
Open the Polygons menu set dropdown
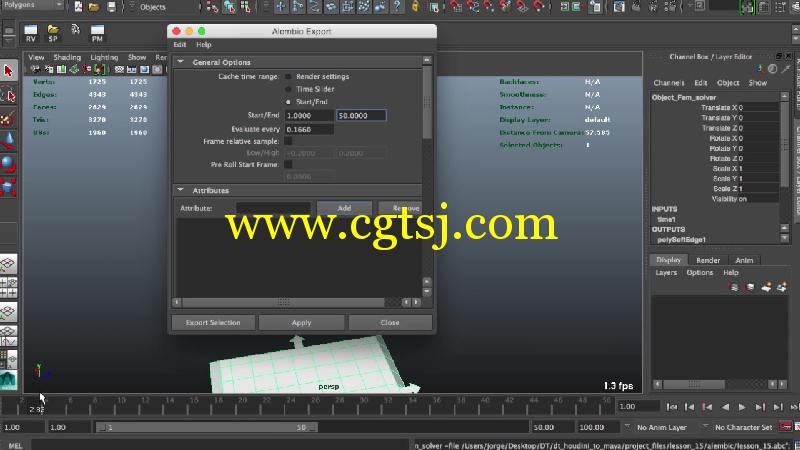point(33,5)
